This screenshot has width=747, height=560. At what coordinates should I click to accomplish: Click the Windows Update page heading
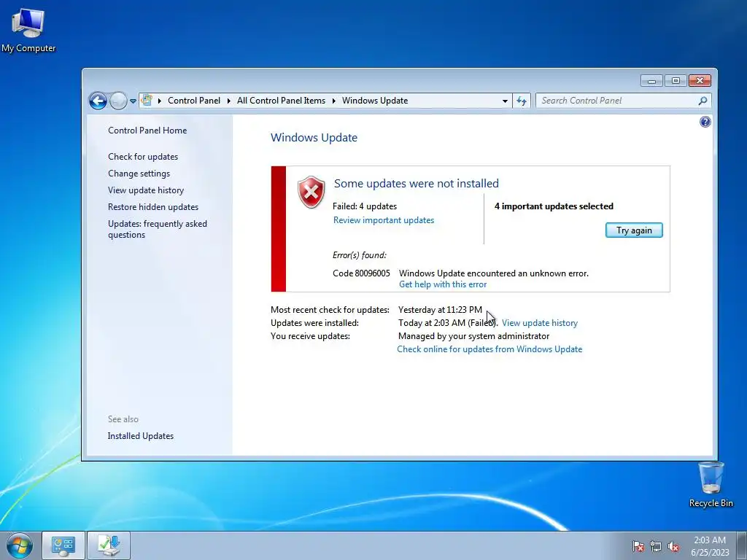pos(314,138)
